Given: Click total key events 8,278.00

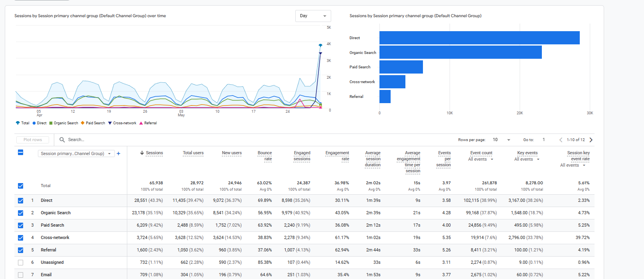Looking at the screenshot, I should pos(534,183).
